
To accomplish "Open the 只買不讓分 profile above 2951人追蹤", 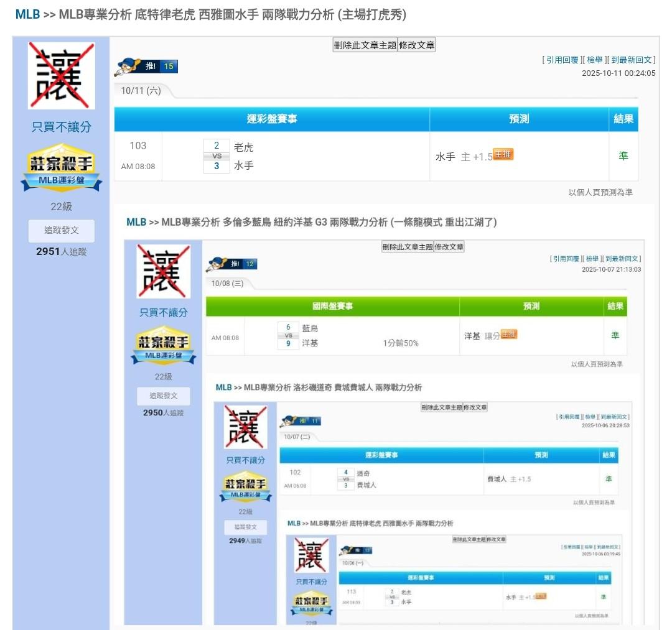I will point(61,127).
